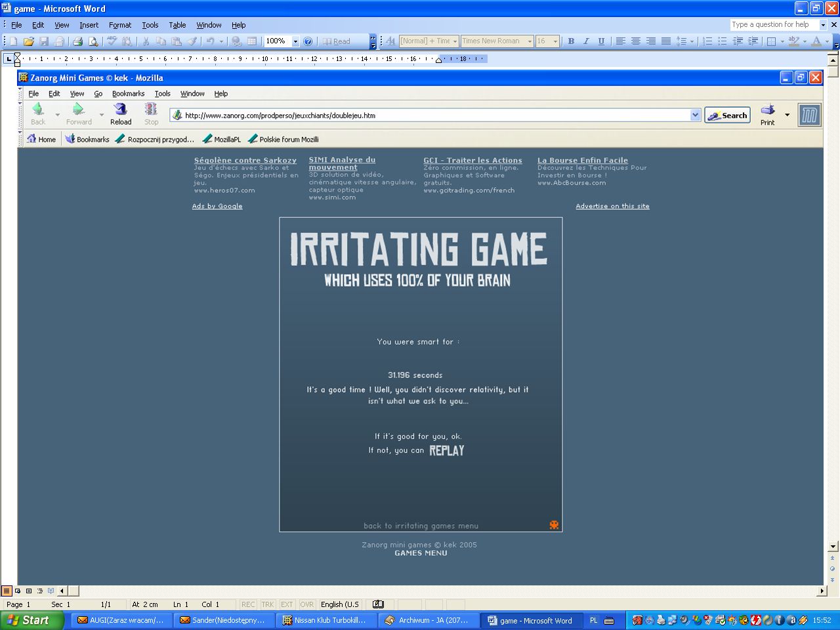The height and width of the screenshot is (630, 840).
Task: Expand the 100% zoom dropdown
Action: click(295, 41)
